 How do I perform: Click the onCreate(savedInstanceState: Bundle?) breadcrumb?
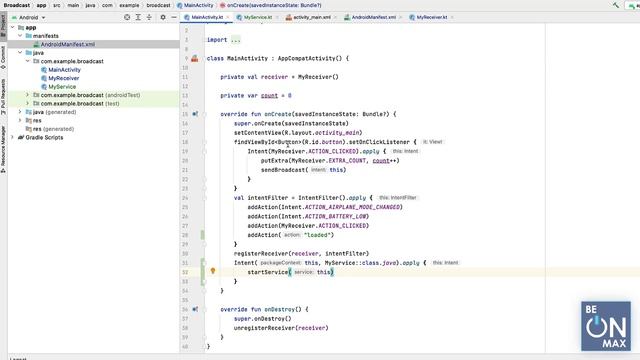271,5
